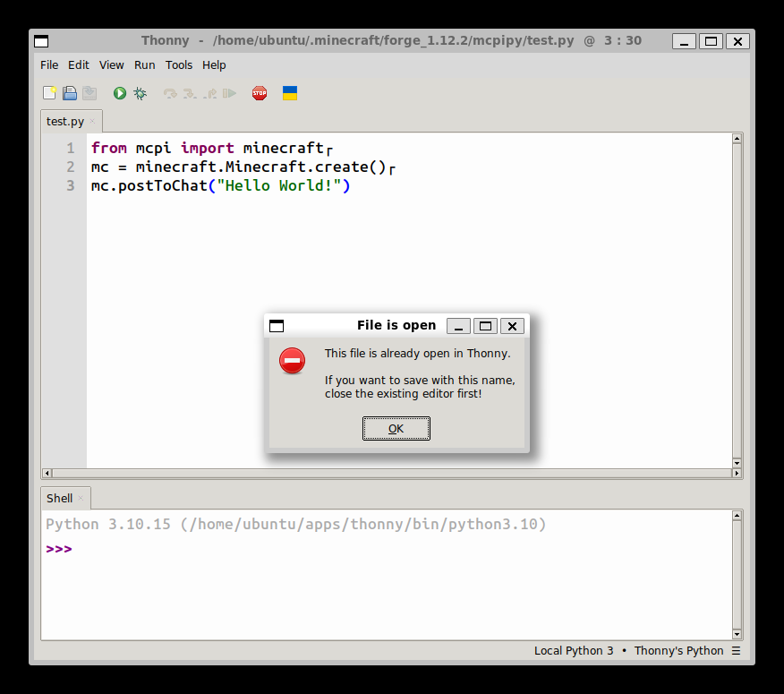The height and width of the screenshot is (694, 784).
Task: Click line 1 'from mcpi import minecraft'
Action: [x=208, y=148]
